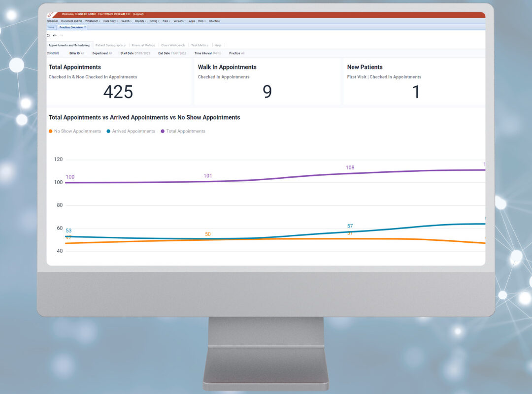The height and width of the screenshot is (394, 532).
Task: Open the Claim Workbench tab
Action: [173, 45]
